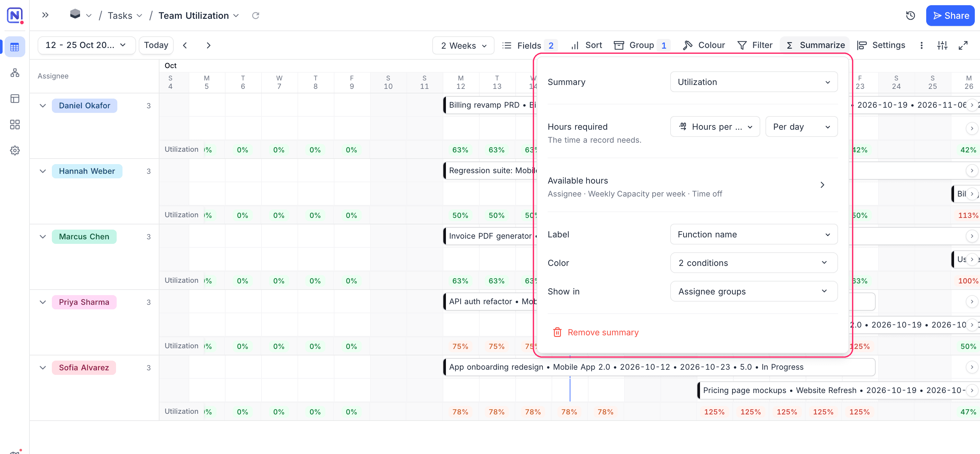980x454 pixels.
Task: Go to previous period arrow
Action: click(x=185, y=45)
